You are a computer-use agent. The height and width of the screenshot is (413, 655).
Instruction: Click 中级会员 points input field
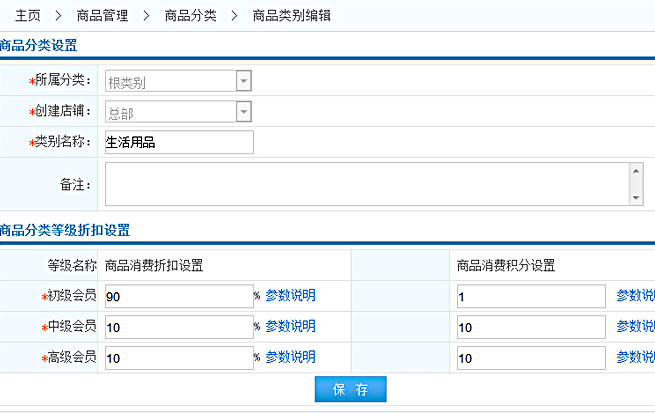click(x=530, y=327)
